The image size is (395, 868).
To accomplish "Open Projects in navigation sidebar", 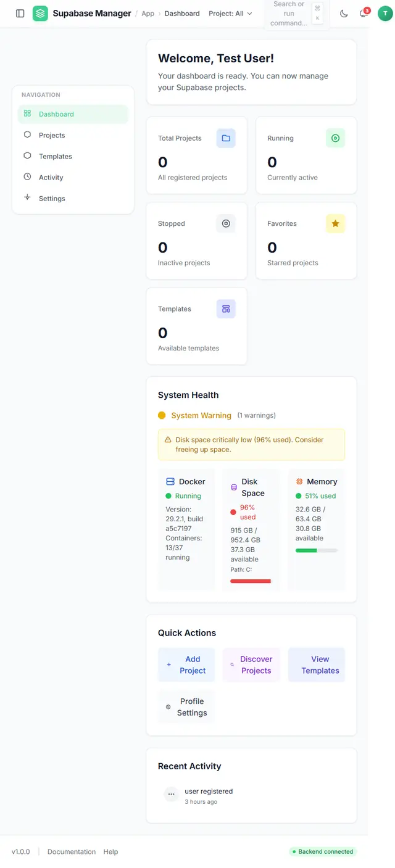I will pyautogui.click(x=73, y=135).
